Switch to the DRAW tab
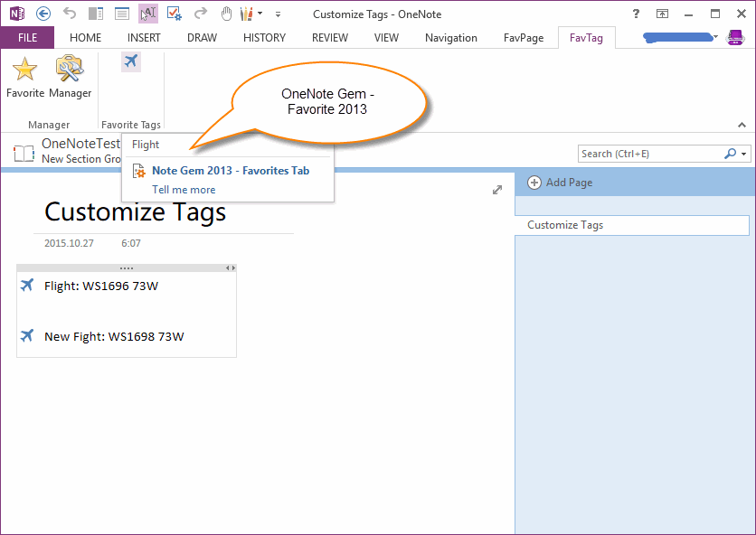756x535 pixels. [x=202, y=38]
